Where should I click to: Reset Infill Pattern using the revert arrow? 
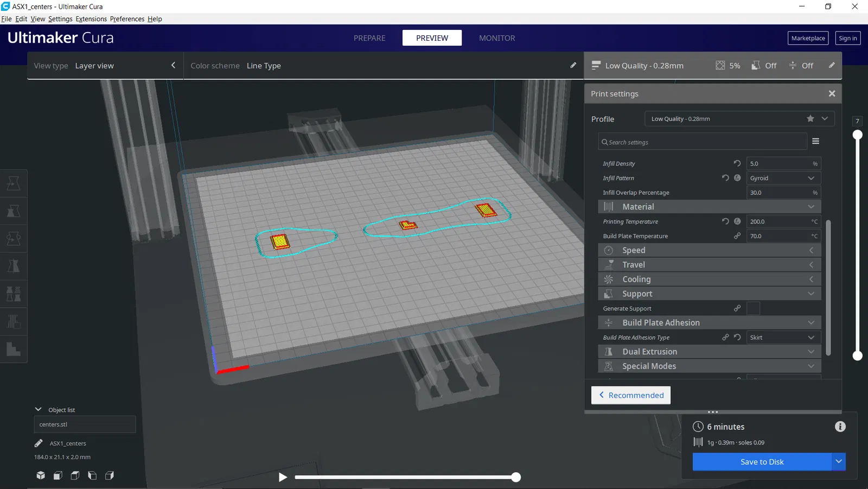[x=725, y=177]
